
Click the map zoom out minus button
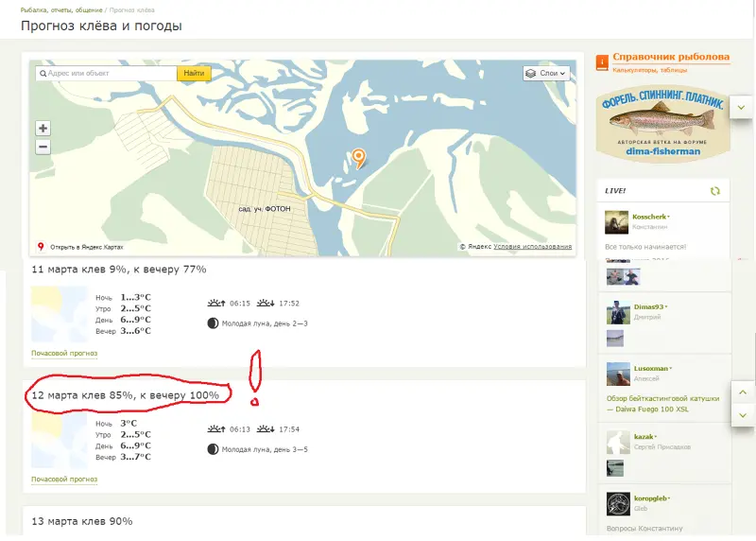[43, 147]
